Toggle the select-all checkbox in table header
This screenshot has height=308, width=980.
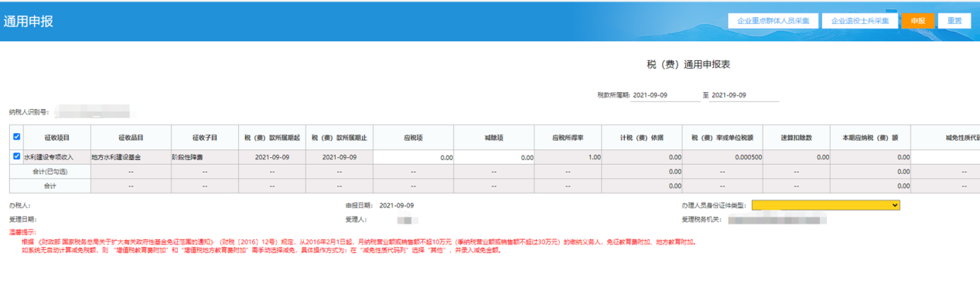[x=17, y=137]
